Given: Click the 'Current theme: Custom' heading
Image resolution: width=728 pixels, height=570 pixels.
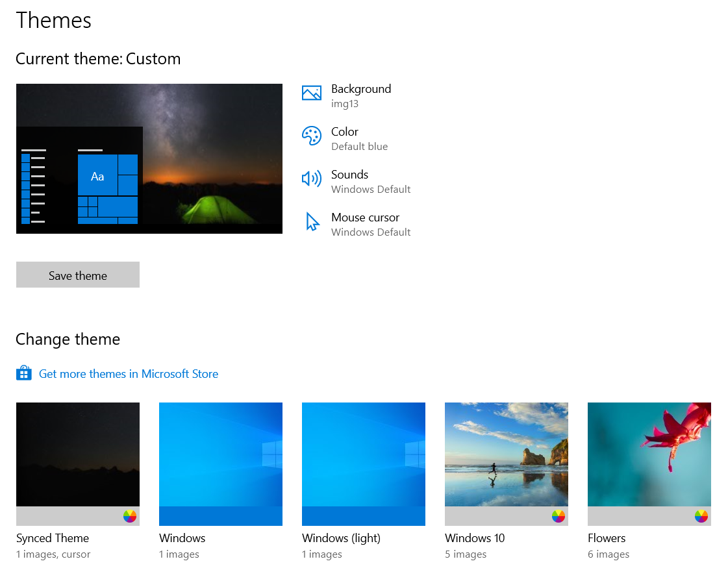Looking at the screenshot, I should click(x=98, y=59).
